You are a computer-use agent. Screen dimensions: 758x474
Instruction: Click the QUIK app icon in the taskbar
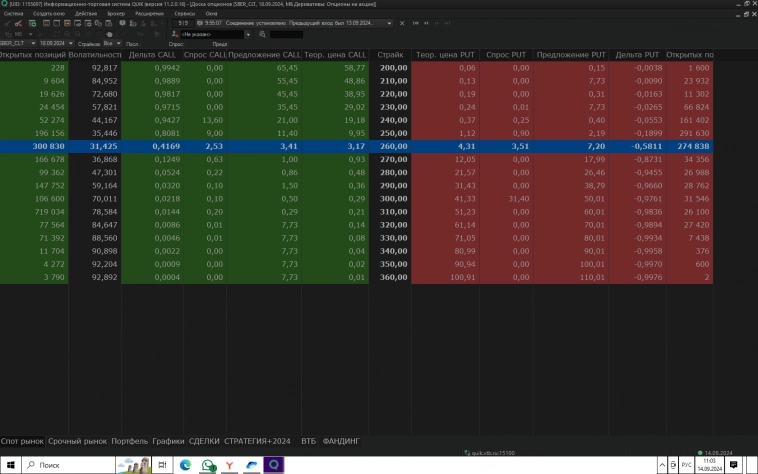point(273,465)
